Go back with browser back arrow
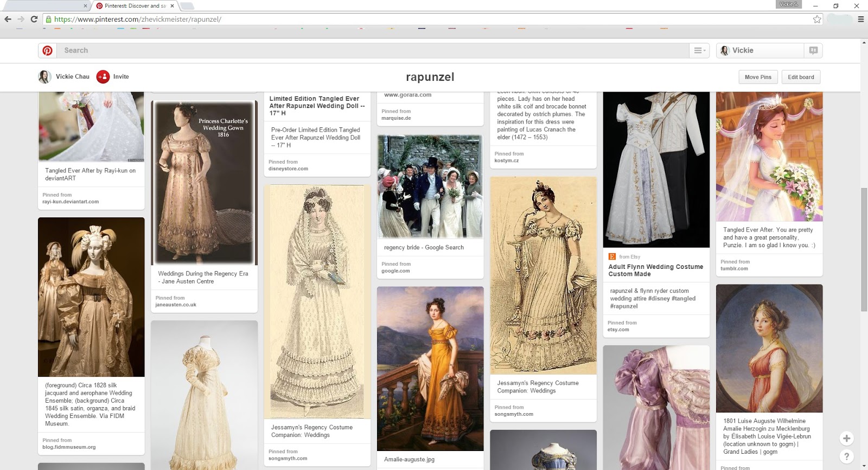The height and width of the screenshot is (470, 868). pyautogui.click(x=8, y=19)
